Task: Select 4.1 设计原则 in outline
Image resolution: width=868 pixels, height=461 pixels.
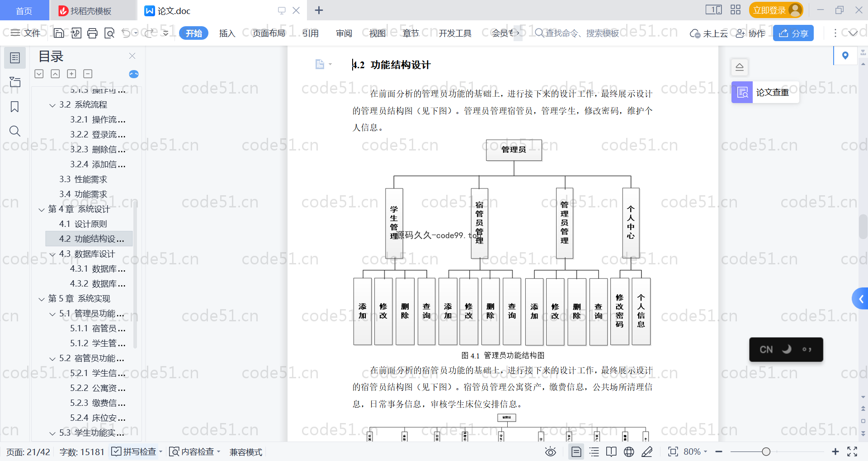Action: (83, 224)
